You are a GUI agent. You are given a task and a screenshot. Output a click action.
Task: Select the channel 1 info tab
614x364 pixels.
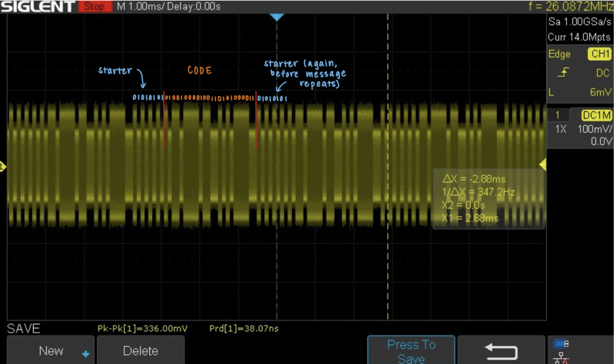[558, 115]
